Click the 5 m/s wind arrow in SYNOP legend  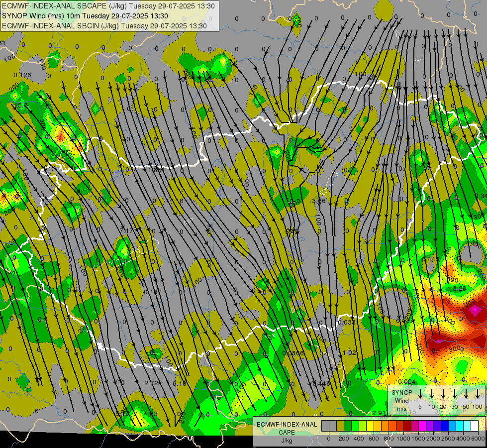(x=420, y=393)
